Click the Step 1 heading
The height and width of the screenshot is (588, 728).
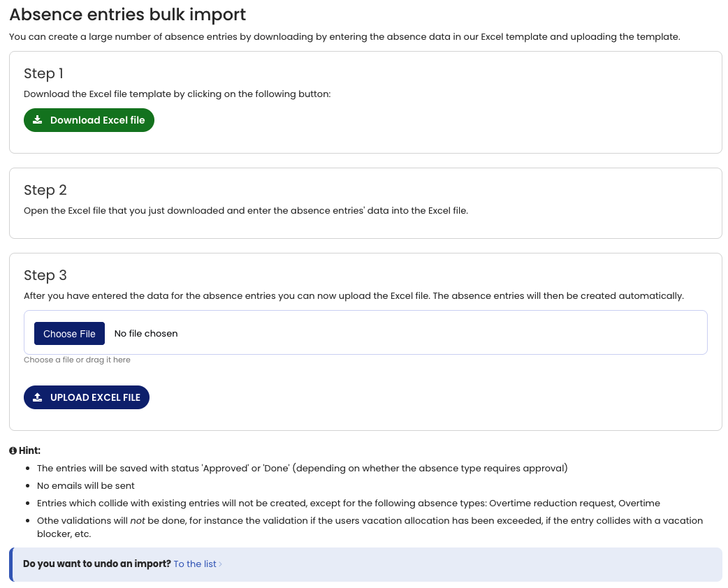pyautogui.click(x=43, y=73)
